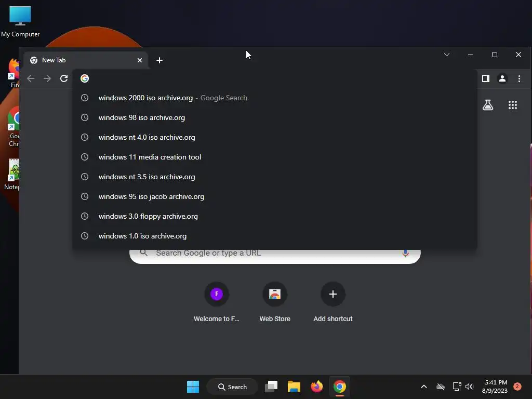
Task: Close the New Tab tab
Action: pyautogui.click(x=139, y=60)
